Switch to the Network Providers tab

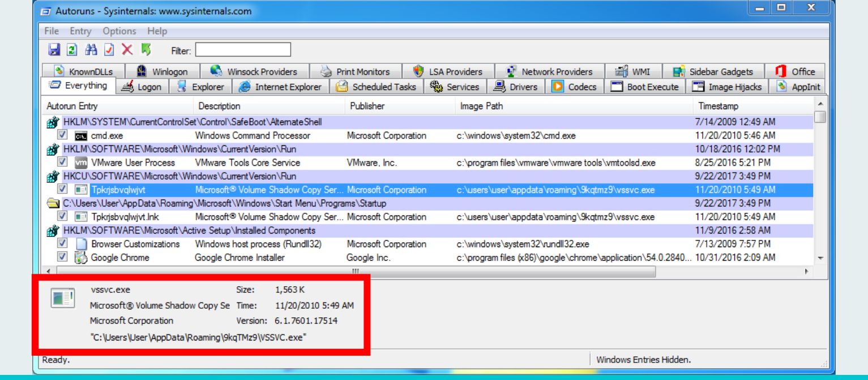pyautogui.click(x=549, y=72)
